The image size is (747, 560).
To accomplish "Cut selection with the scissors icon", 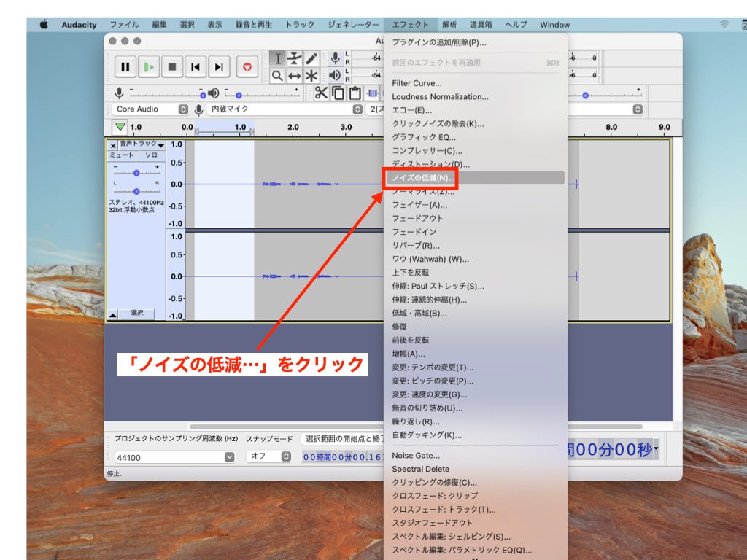I will pos(321,93).
